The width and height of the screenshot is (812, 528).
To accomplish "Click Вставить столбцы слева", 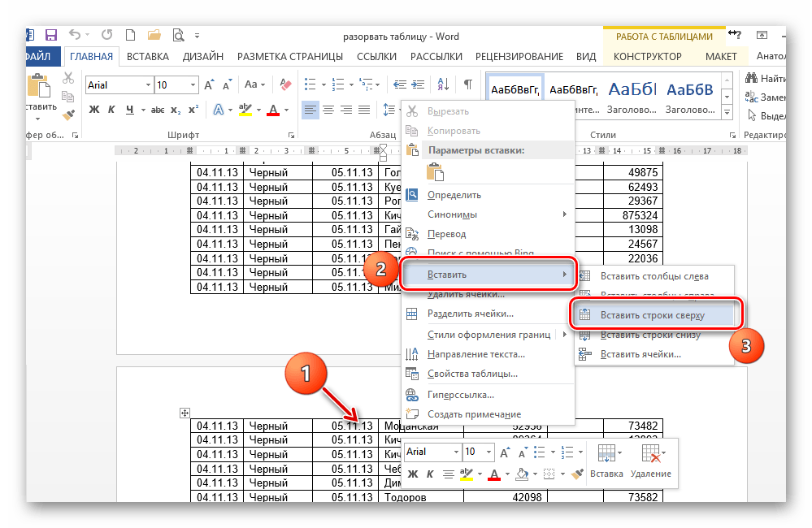I will pyautogui.click(x=654, y=276).
